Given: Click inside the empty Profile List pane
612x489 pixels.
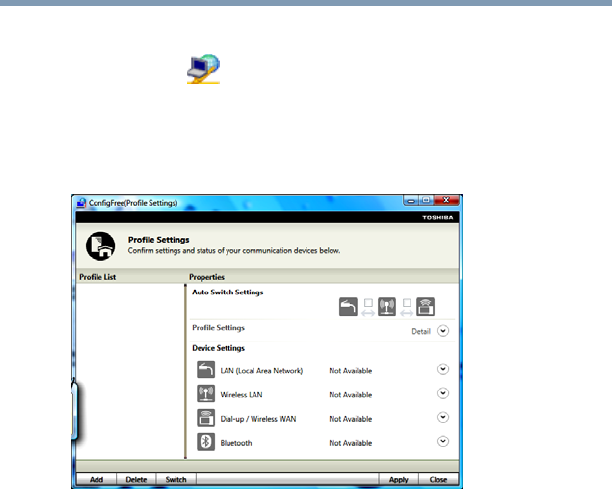Looking at the screenshot, I should [x=130, y=371].
